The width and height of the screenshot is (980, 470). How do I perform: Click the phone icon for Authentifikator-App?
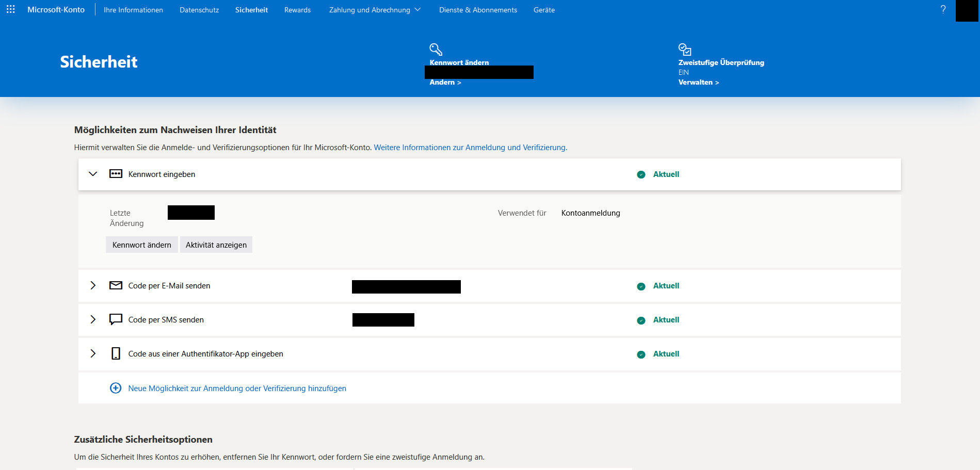[x=116, y=353]
